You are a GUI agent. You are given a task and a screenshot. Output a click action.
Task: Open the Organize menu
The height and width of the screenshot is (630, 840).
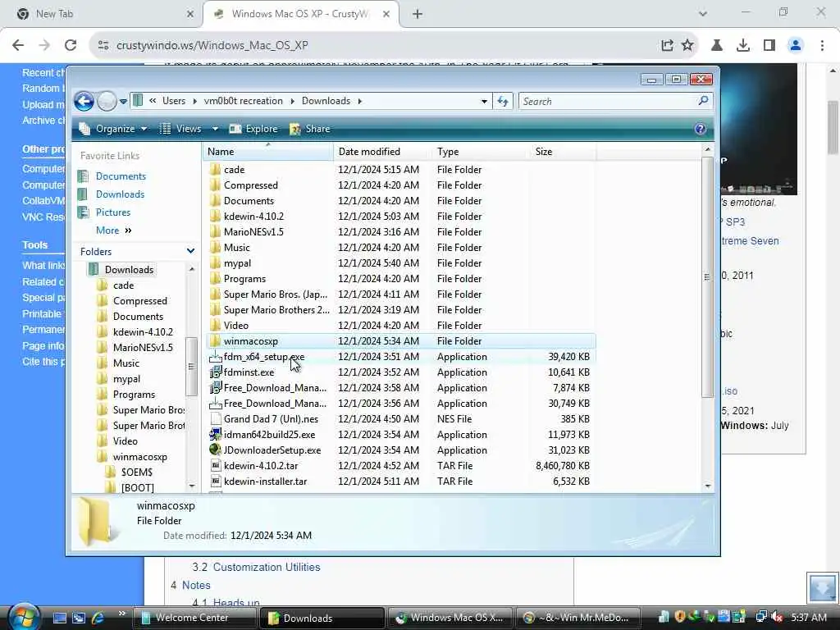[113, 129]
